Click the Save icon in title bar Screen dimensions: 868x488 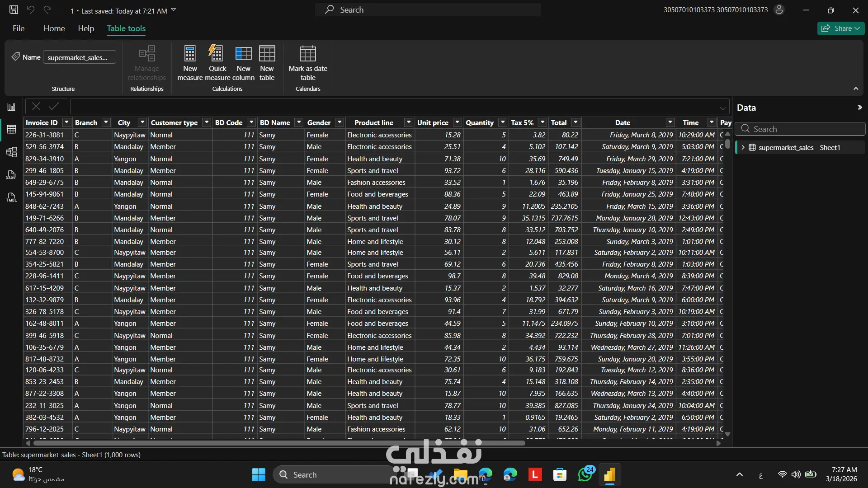tap(14, 9)
